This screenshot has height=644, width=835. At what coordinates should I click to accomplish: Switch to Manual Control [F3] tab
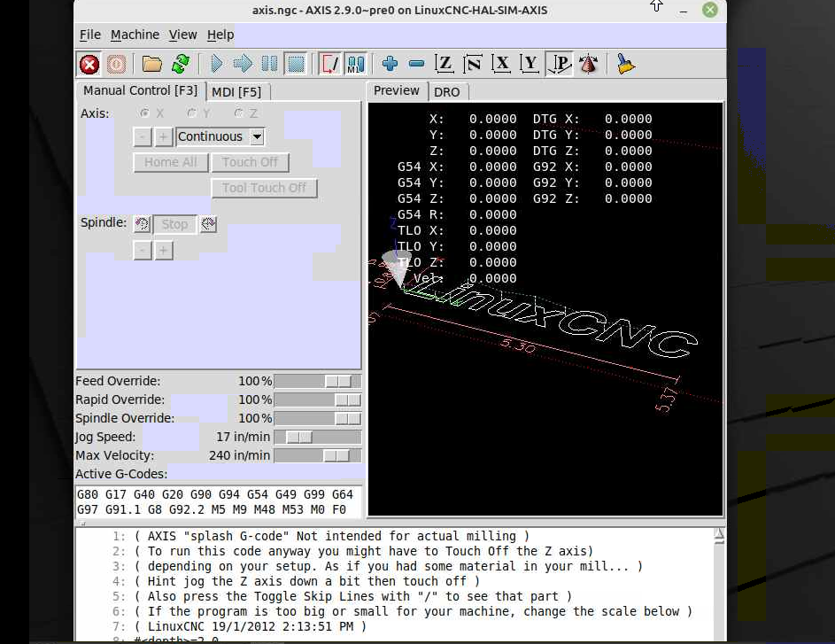pyautogui.click(x=141, y=90)
